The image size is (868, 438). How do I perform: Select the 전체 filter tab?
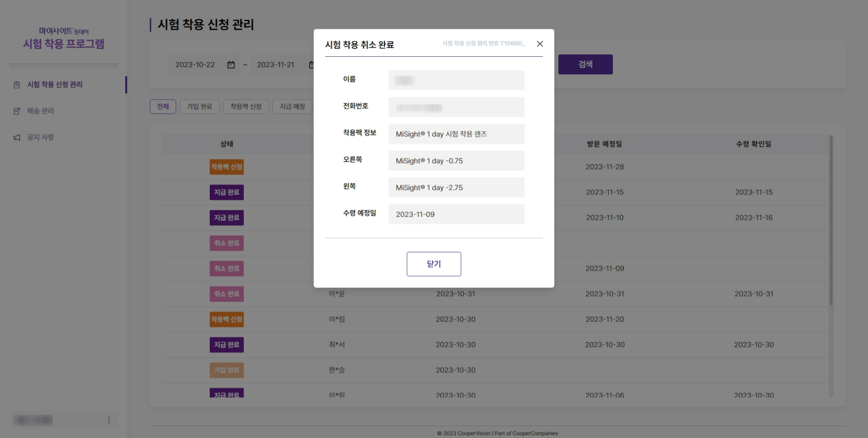click(163, 107)
